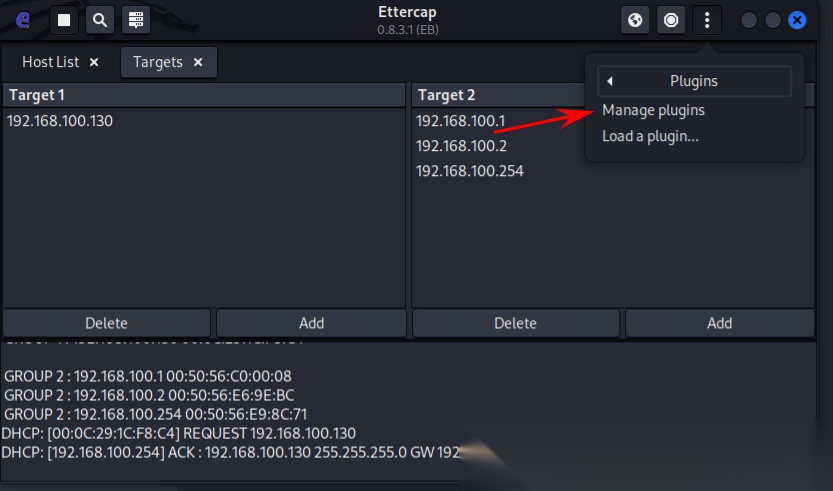Screen dimensions: 833x491
Task: Select 192.168.100.2 in Target 2
Action: click(461, 146)
